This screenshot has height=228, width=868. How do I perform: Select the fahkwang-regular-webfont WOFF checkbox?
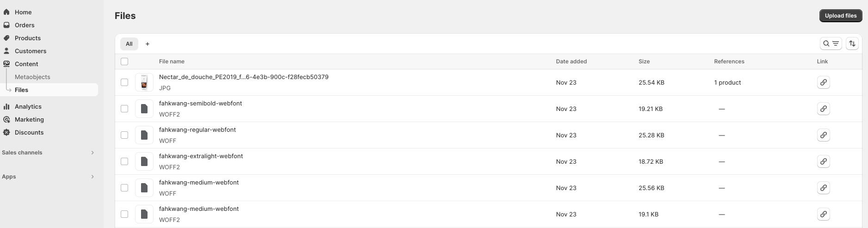(124, 135)
